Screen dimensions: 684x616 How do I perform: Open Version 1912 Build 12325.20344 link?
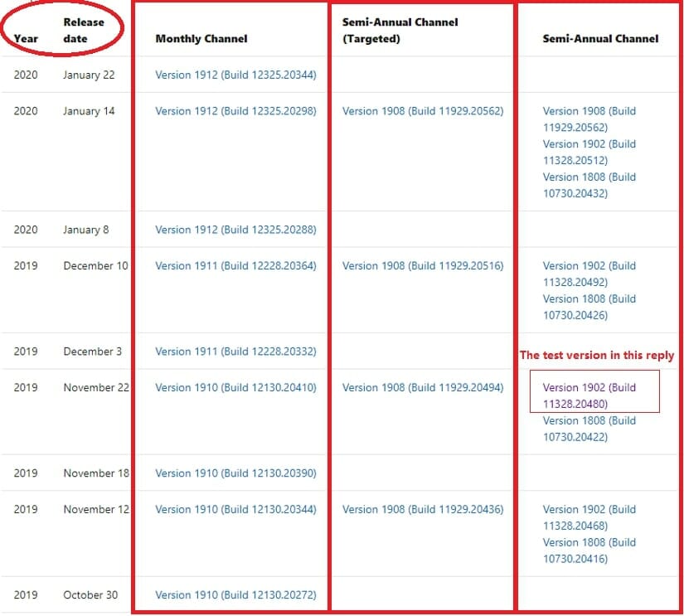235,75
